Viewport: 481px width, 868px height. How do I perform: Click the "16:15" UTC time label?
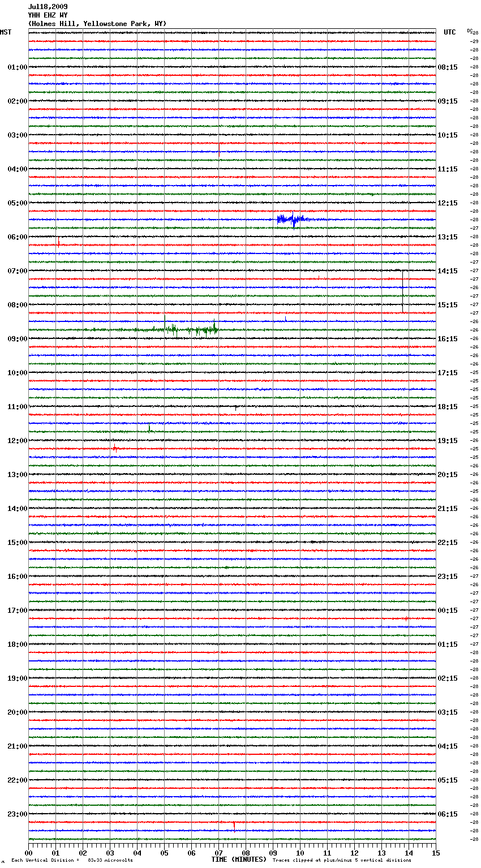pos(448,339)
